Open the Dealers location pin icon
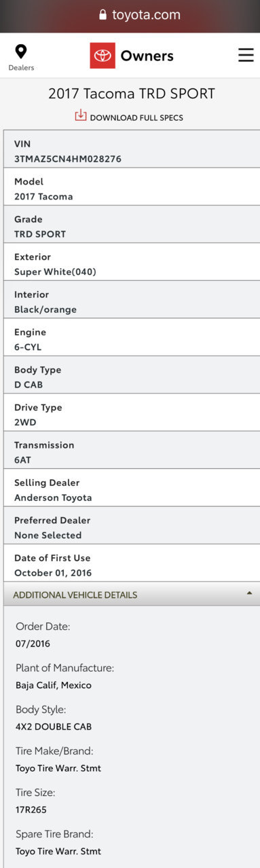260x868 pixels. (x=21, y=52)
